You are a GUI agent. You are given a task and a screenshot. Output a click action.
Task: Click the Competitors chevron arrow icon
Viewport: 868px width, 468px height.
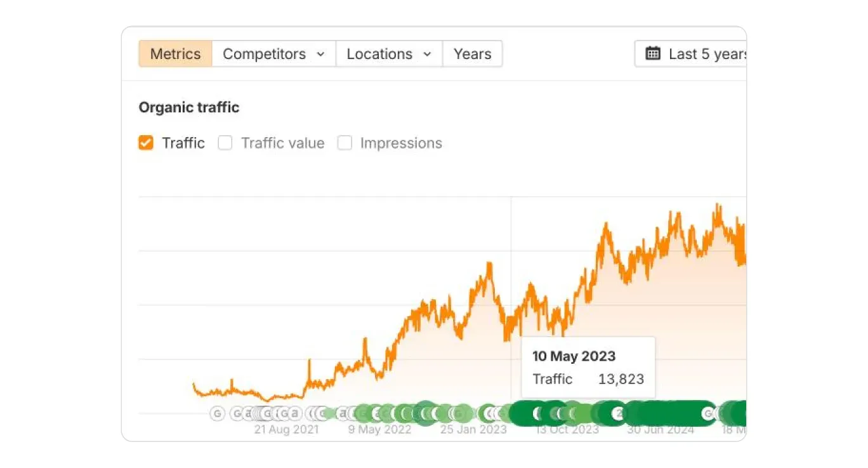(x=320, y=55)
